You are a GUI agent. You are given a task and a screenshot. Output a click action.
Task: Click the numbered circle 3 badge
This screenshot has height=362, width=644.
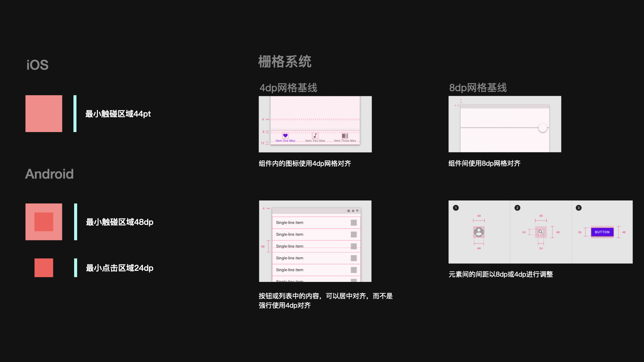tap(579, 208)
